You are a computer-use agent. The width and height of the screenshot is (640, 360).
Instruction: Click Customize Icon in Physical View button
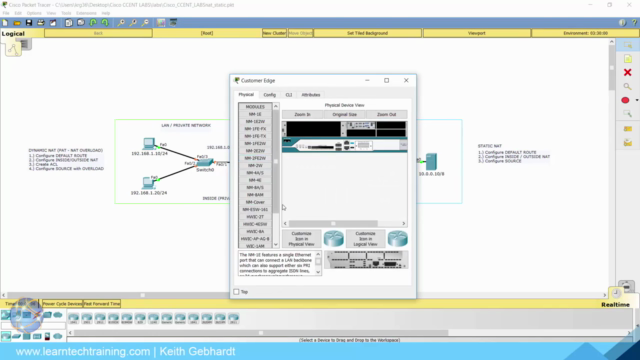[x=301, y=239]
